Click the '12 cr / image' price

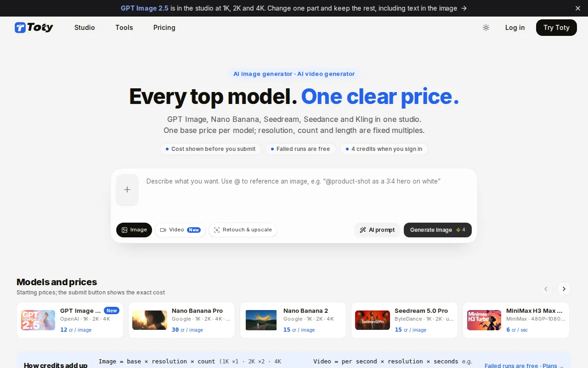tap(76, 330)
